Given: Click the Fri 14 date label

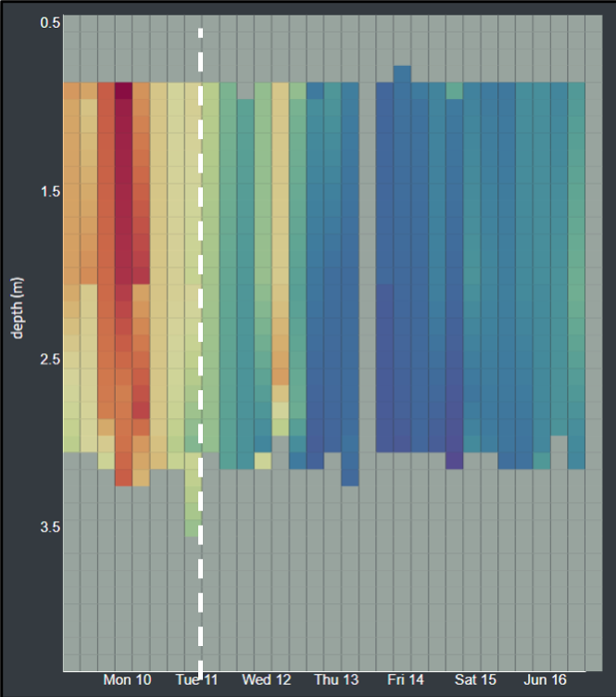Looking at the screenshot, I should pos(406,680).
